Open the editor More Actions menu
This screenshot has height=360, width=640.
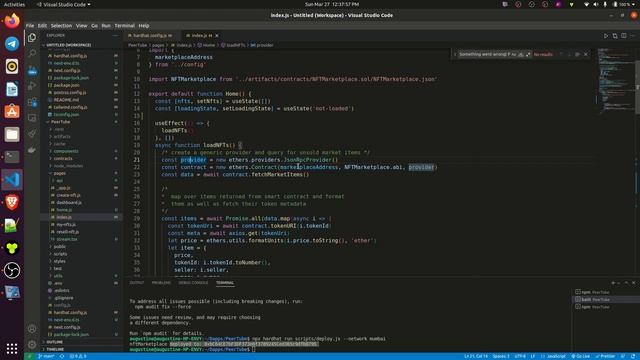[x=632, y=36]
